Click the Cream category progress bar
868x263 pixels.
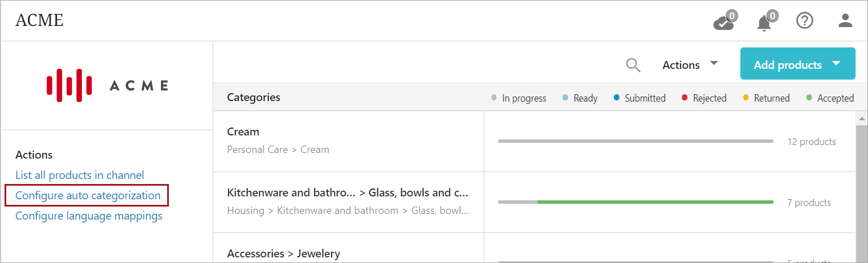point(635,141)
